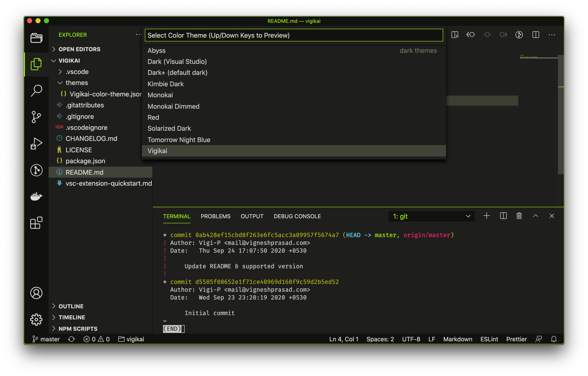Select the Monokai Dimmed theme entry

173,106
